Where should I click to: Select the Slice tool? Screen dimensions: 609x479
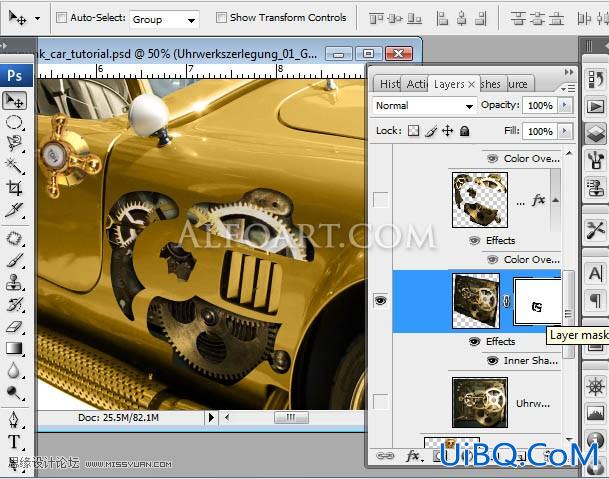tap(14, 210)
